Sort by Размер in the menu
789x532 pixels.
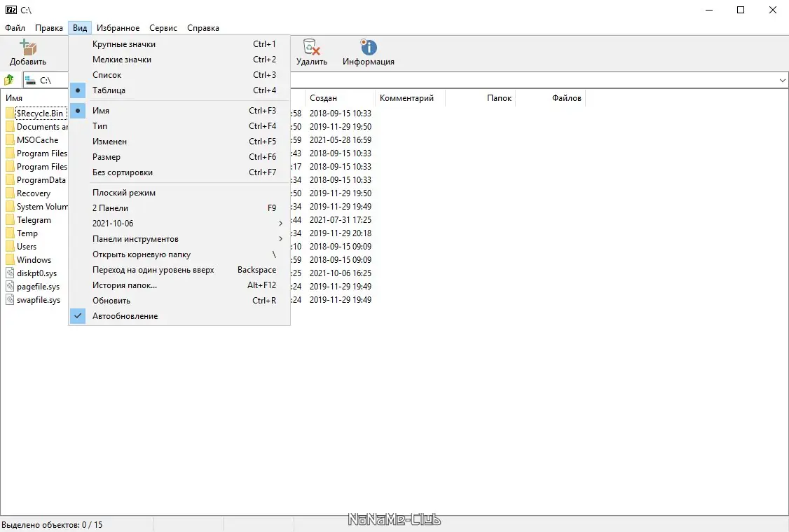coord(179,157)
